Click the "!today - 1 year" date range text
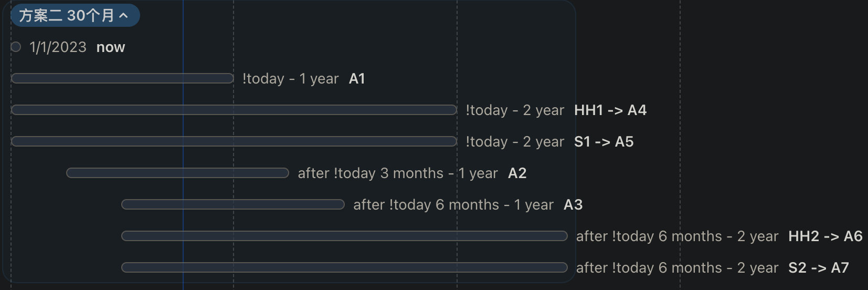 [x=290, y=79]
